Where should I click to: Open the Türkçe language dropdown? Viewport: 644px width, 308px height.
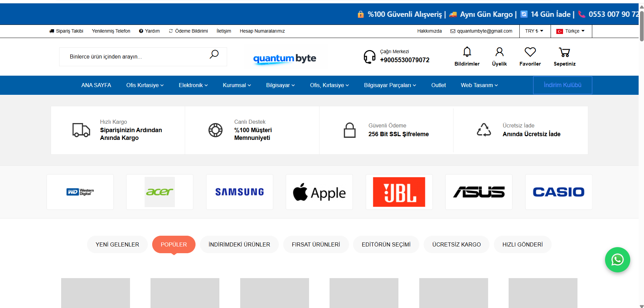[571, 31]
